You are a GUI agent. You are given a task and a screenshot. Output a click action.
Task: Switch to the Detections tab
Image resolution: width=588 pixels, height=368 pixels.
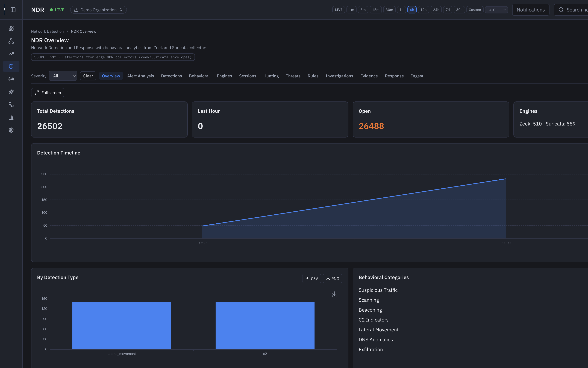(171, 76)
